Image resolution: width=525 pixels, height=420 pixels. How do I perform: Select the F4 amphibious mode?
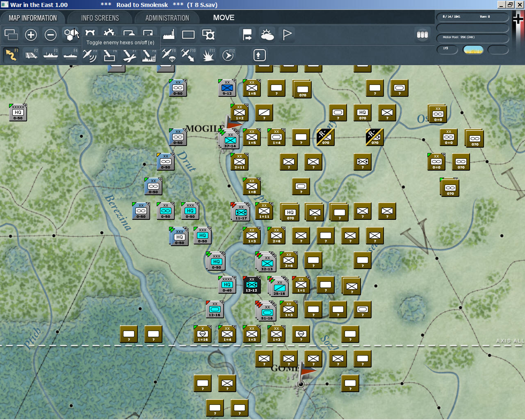[x=70, y=55]
